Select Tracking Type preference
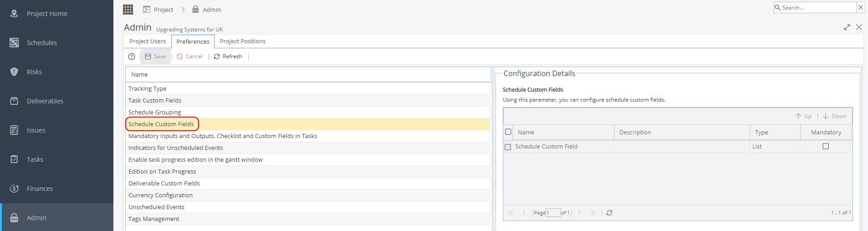Viewport: 868px width, 231px height. [x=308, y=88]
